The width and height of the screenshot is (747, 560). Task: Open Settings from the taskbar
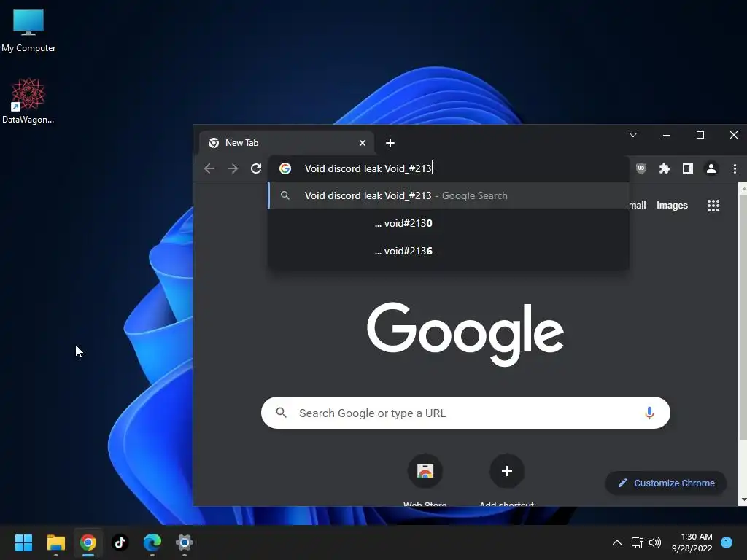pos(185,542)
